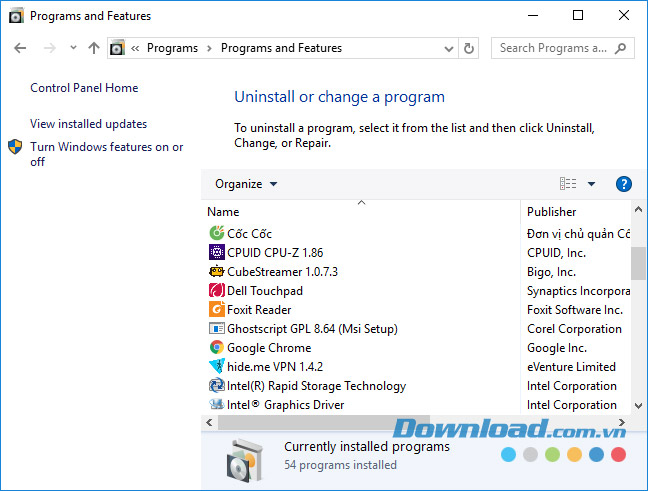This screenshot has height=491, width=648.
Task: Click the horizontal scrollbar right arrow
Action: (622, 422)
